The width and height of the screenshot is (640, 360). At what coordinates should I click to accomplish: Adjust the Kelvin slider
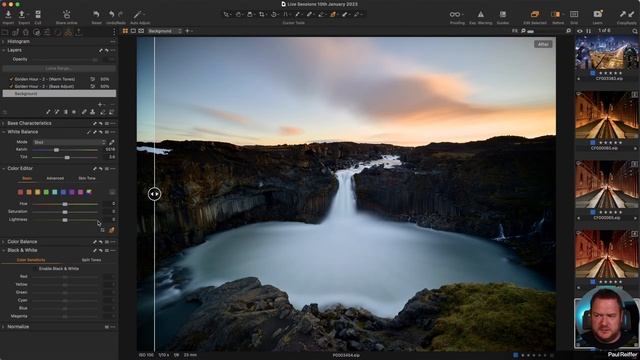[x=56, y=150]
